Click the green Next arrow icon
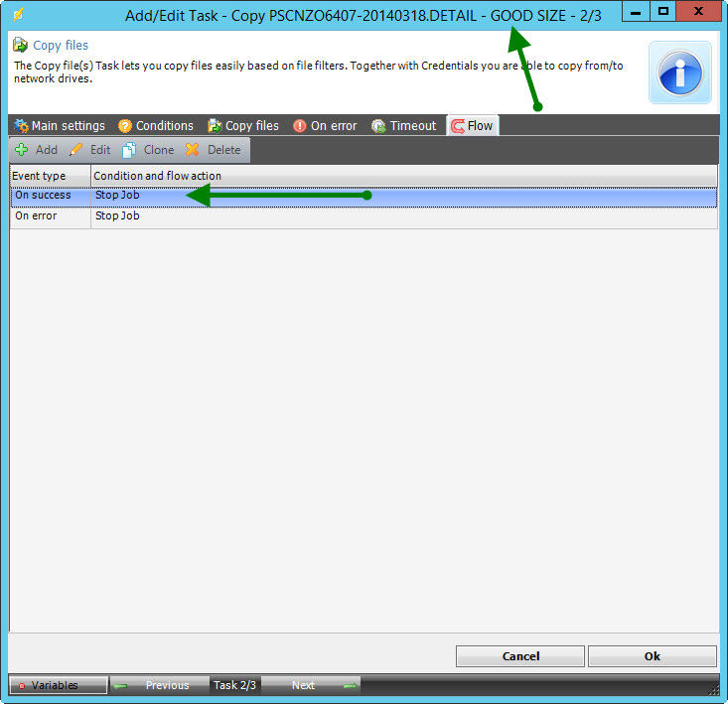The height and width of the screenshot is (704, 728). 350,685
